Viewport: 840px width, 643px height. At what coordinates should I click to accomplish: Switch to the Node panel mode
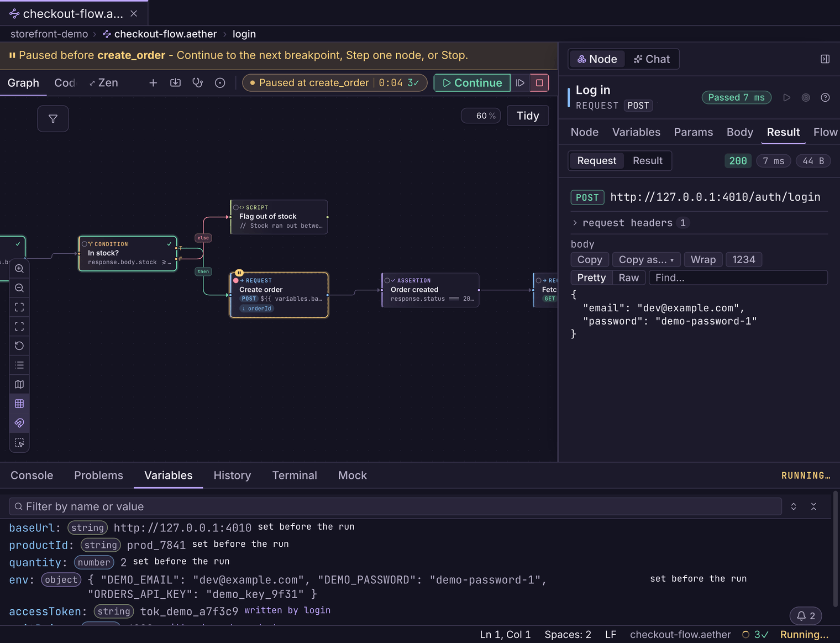coord(597,59)
